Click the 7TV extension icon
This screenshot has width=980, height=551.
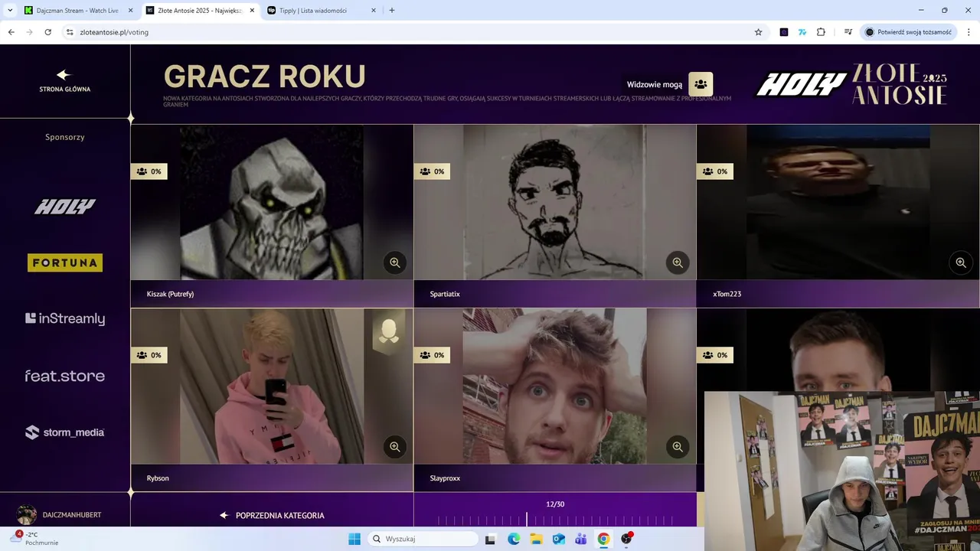pos(802,32)
